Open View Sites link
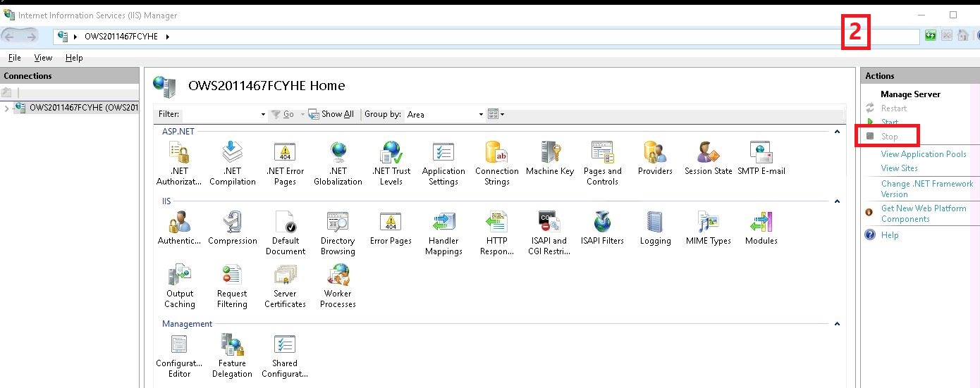The width and height of the screenshot is (980, 388). 900,168
